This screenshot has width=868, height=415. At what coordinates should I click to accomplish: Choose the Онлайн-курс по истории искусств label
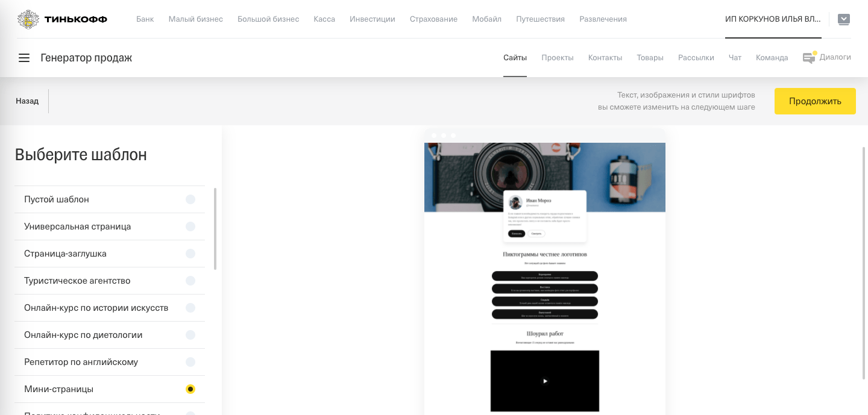[96, 308]
